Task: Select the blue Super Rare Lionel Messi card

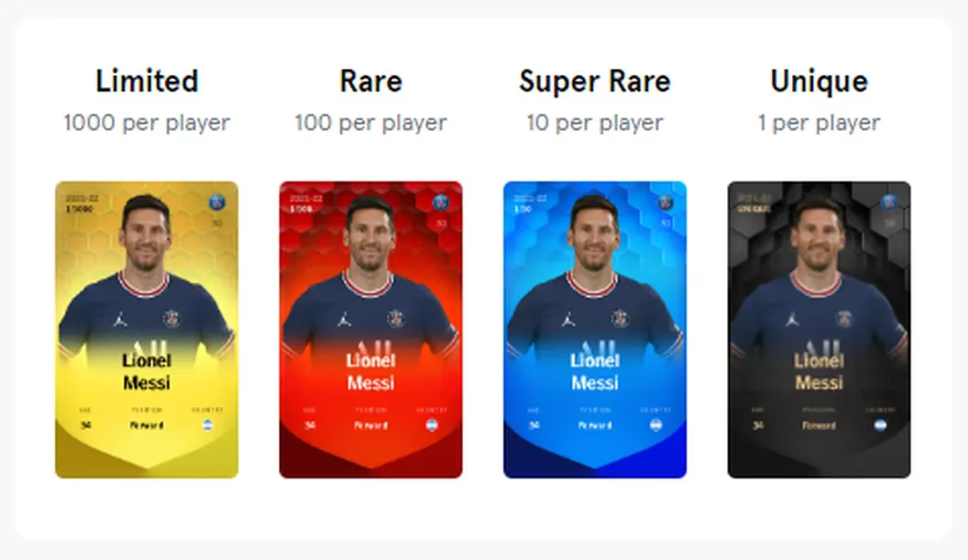Action: pos(595,330)
